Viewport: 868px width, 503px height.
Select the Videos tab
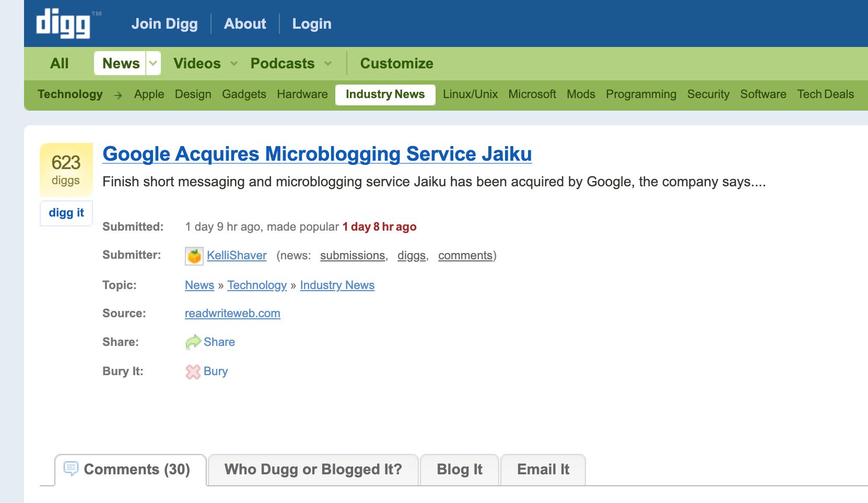(x=197, y=63)
